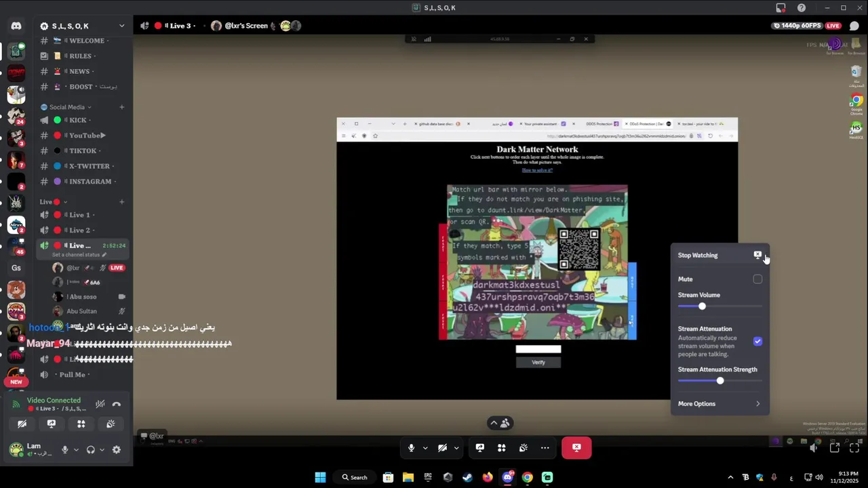The width and height of the screenshot is (868, 488).
Task: Expand camera options arrow in call bar
Action: [x=456, y=447]
